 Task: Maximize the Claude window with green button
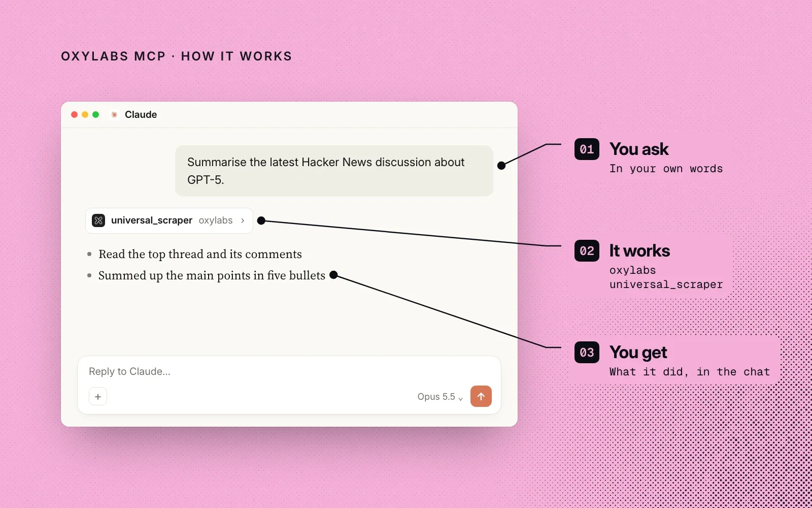(x=95, y=115)
